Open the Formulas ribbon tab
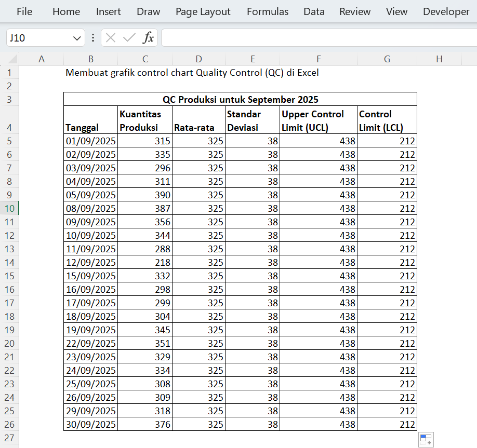Viewport: 477px width, 448px height. click(267, 11)
